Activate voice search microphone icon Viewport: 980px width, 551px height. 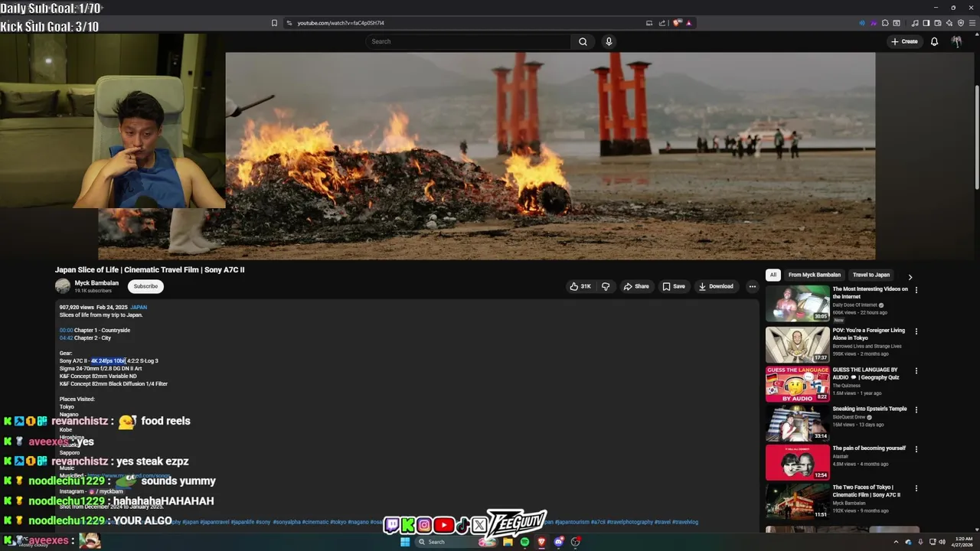(609, 41)
